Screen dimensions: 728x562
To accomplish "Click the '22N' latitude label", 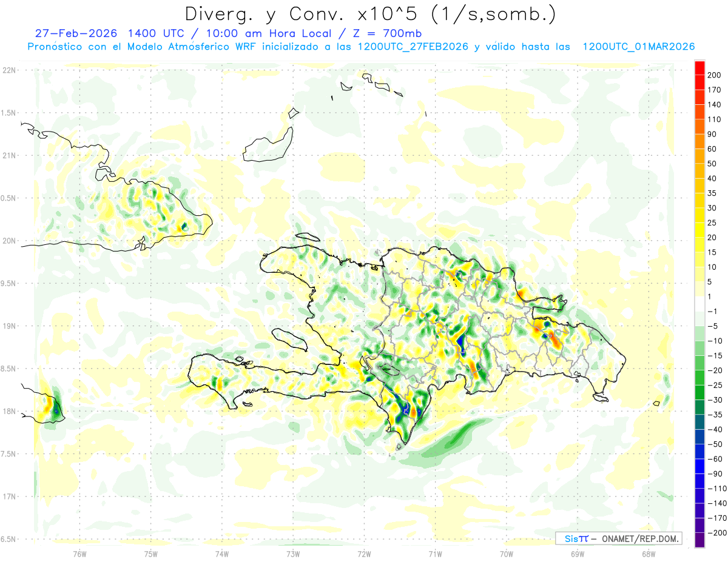I will pos(10,70).
